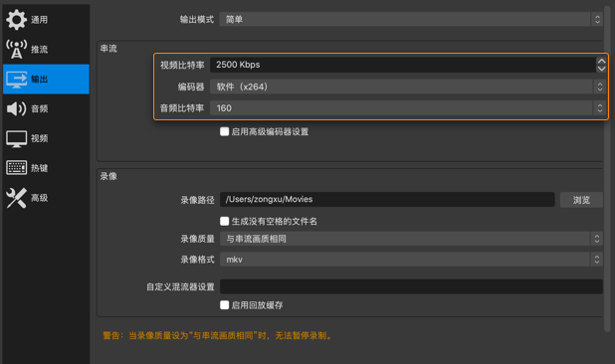Click the Output (输出) monitor icon

16,80
